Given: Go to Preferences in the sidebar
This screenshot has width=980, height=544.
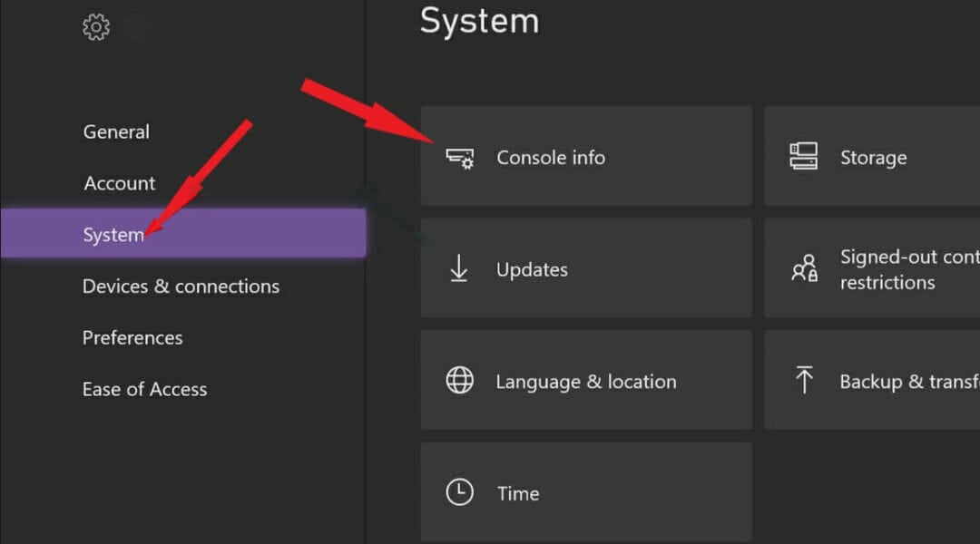Looking at the screenshot, I should coord(132,338).
